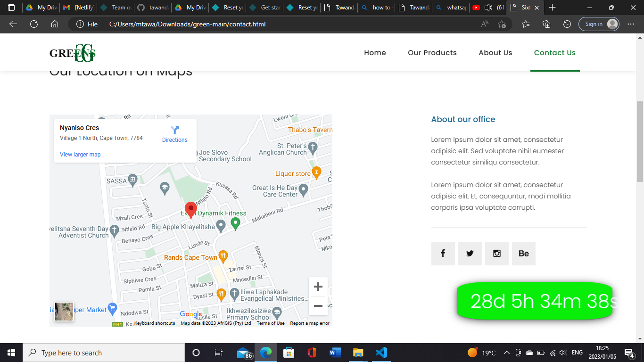Click the Report a map error link

coord(310,323)
